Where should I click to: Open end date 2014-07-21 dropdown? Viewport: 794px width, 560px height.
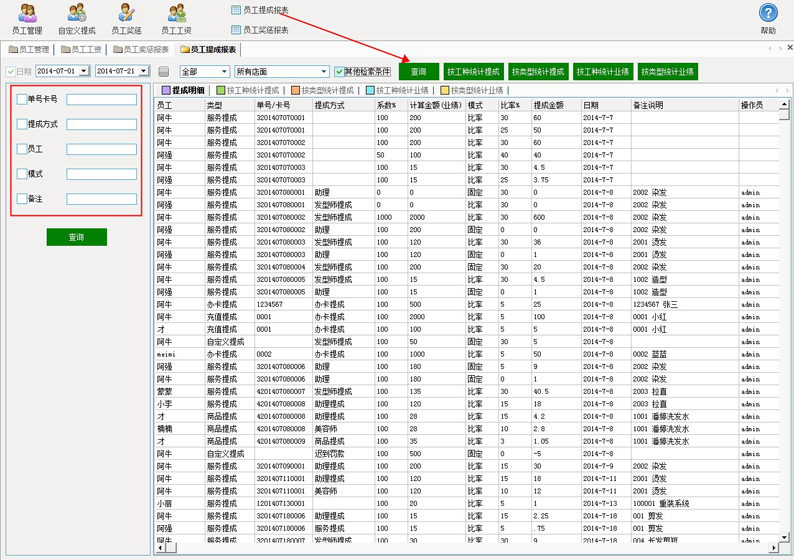144,71
